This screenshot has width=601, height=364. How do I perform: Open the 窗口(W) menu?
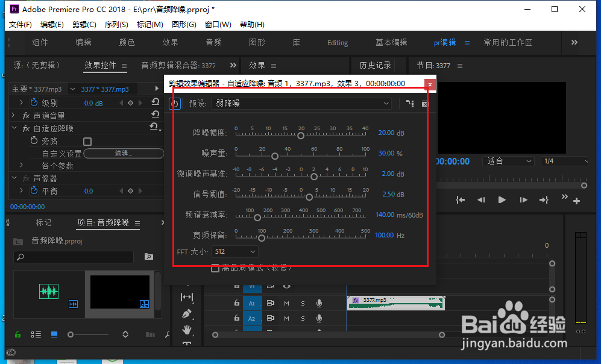[x=218, y=25]
